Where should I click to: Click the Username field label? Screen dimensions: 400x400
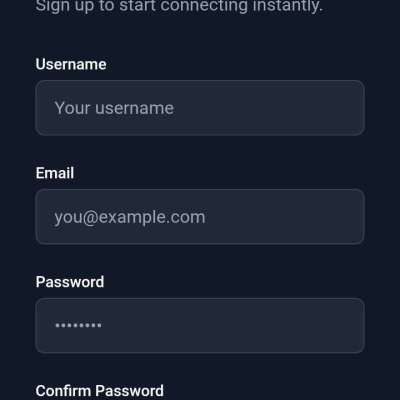coord(71,64)
